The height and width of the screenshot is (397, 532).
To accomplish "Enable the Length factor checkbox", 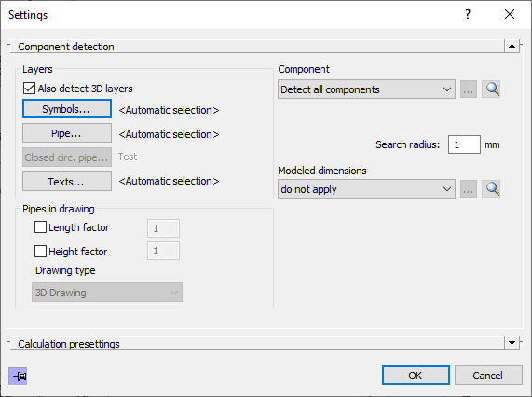I will click(40, 227).
